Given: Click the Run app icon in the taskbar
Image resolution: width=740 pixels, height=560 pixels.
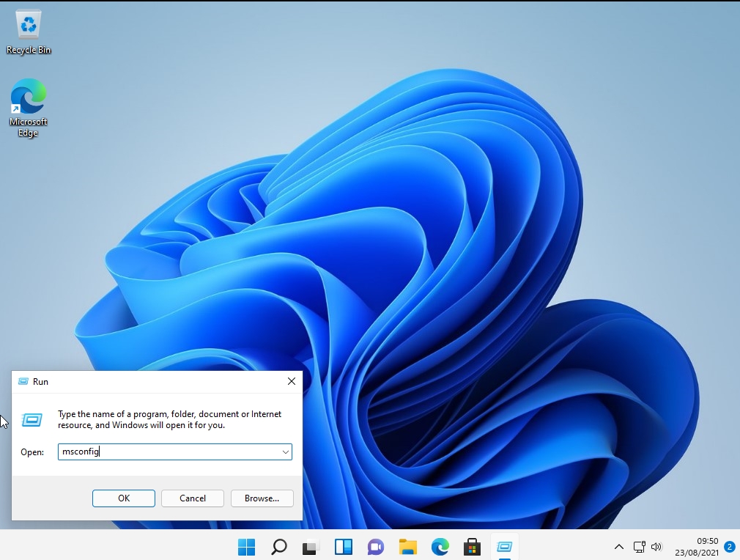Looking at the screenshot, I should 504,547.
